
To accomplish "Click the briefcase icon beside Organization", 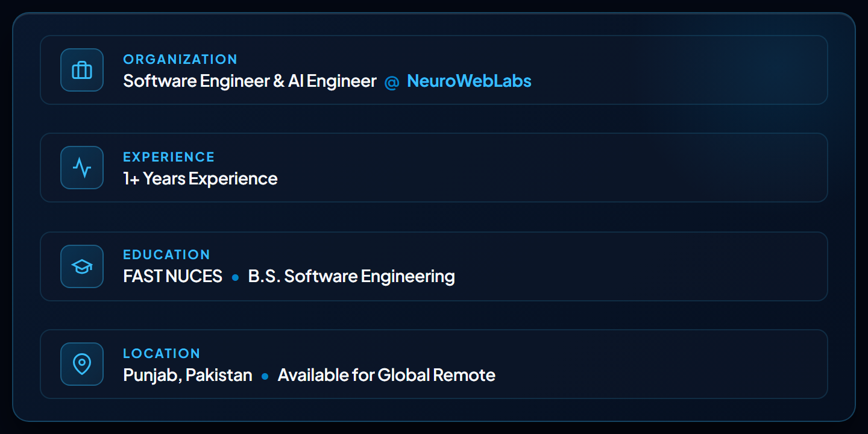I will 82,70.
